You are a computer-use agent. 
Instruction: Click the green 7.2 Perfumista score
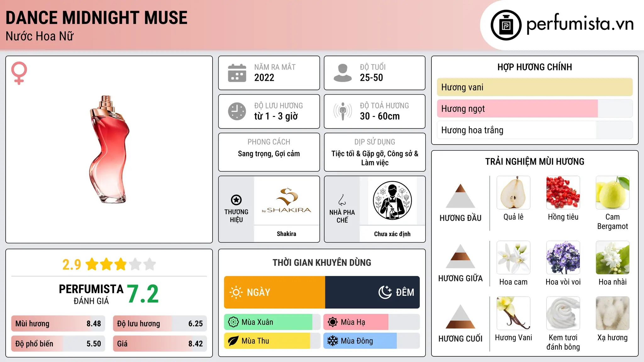coord(143,294)
